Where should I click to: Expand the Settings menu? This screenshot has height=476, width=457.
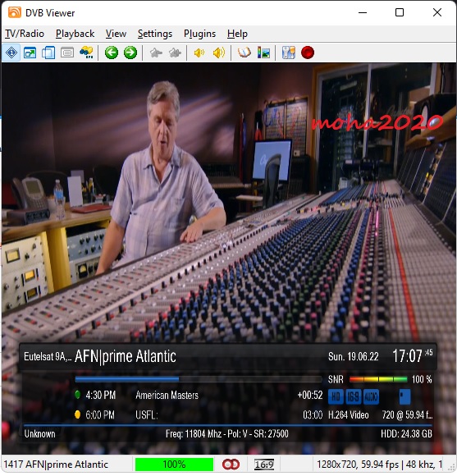click(155, 34)
